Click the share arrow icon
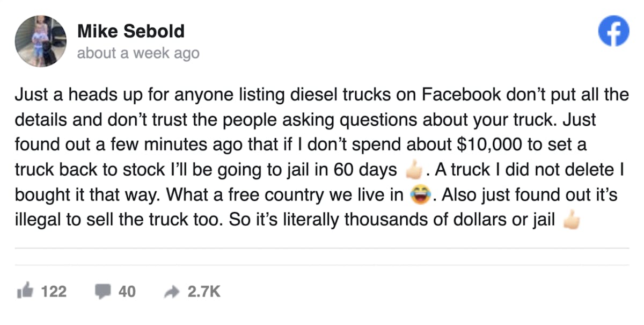Viewport: 644px width, 325px height. pos(172,291)
